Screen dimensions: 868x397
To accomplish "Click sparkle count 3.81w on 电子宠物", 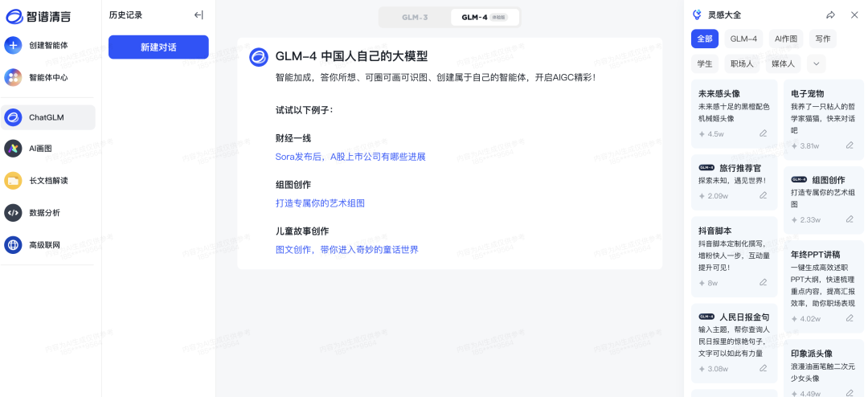I will point(805,146).
